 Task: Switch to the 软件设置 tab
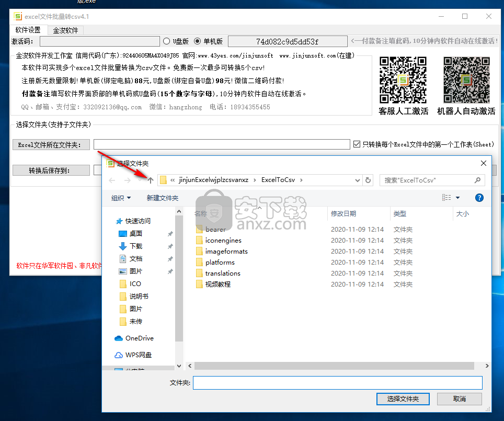coord(28,30)
